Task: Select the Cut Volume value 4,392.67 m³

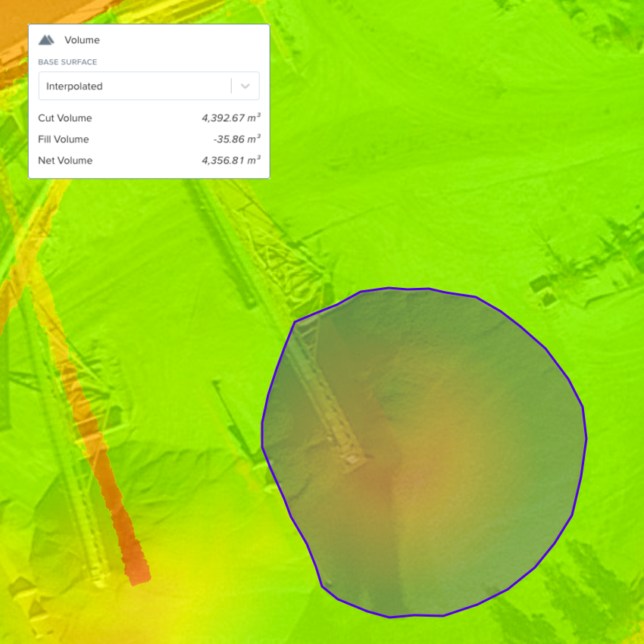Action: click(230, 118)
